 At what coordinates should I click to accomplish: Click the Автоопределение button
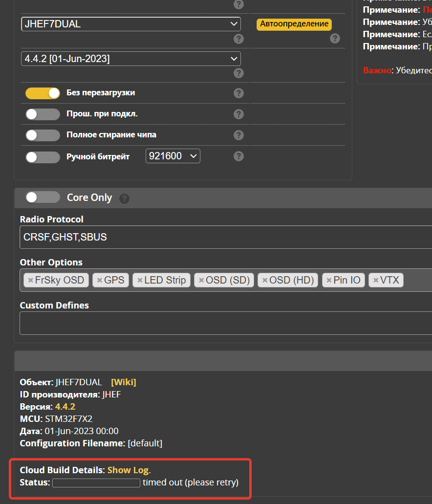294,24
